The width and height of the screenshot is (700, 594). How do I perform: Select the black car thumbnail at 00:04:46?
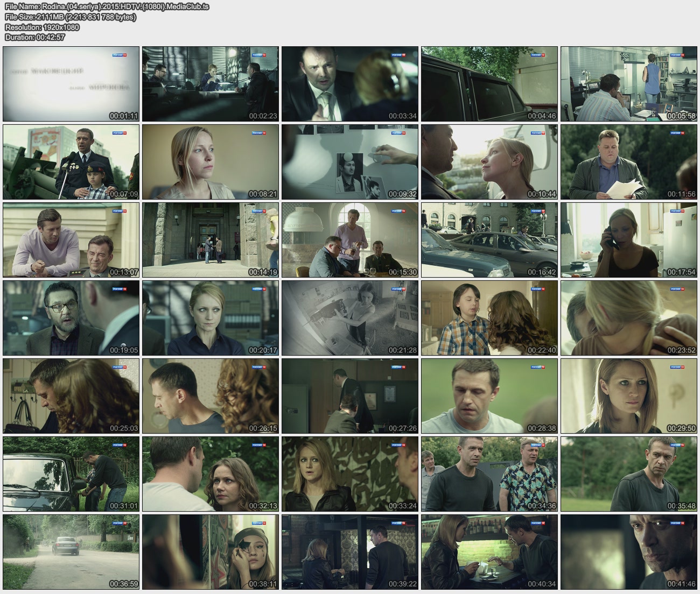coord(489,84)
